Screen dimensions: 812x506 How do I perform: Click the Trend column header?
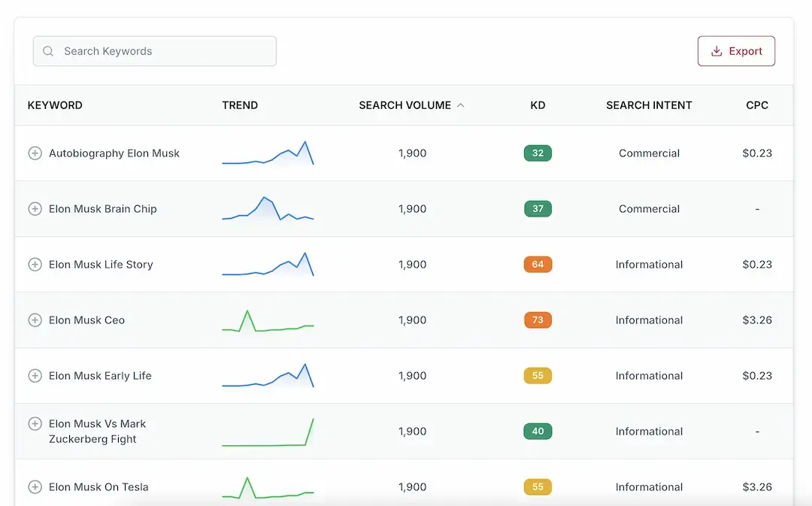tap(240, 105)
